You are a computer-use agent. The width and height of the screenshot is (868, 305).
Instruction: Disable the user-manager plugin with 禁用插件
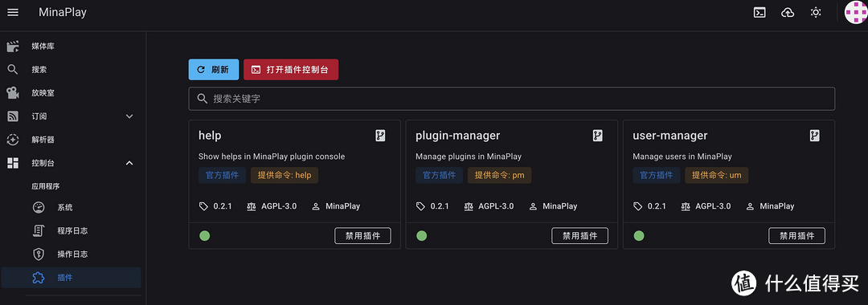(x=796, y=235)
